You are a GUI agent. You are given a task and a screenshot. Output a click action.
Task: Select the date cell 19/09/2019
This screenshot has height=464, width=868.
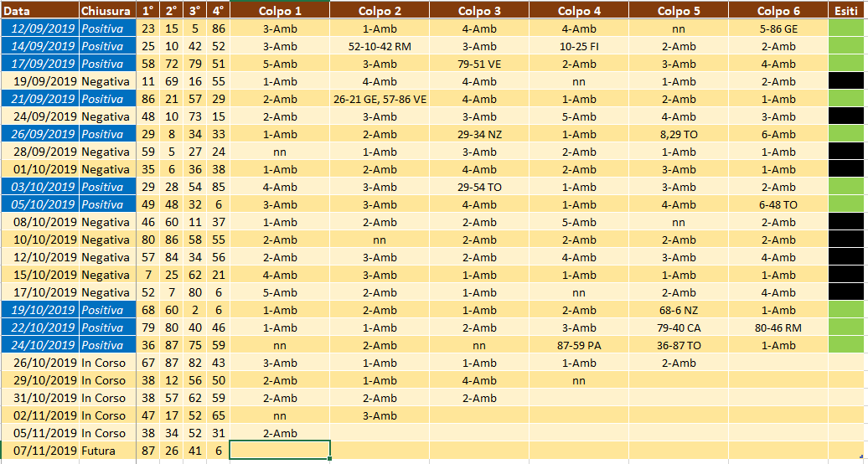pos(40,81)
